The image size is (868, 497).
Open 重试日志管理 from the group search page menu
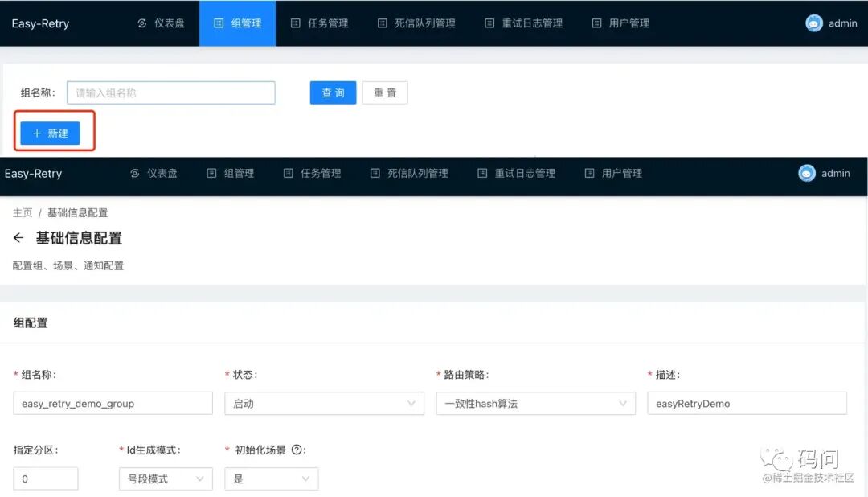[524, 23]
